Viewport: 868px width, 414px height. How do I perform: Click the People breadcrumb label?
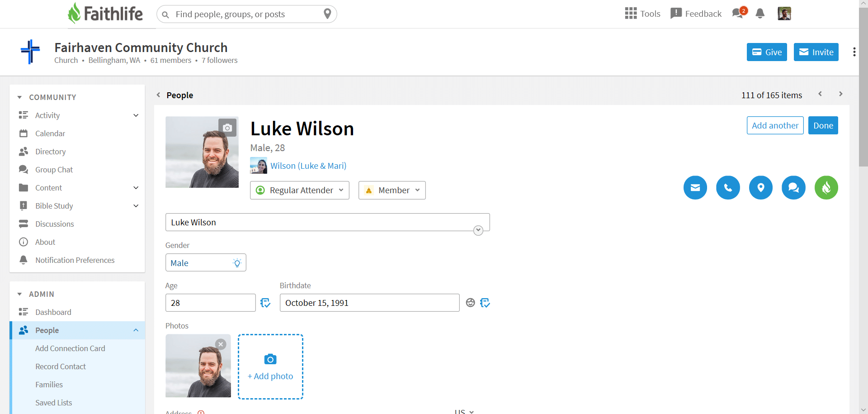pyautogui.click(x=180, y=95)
